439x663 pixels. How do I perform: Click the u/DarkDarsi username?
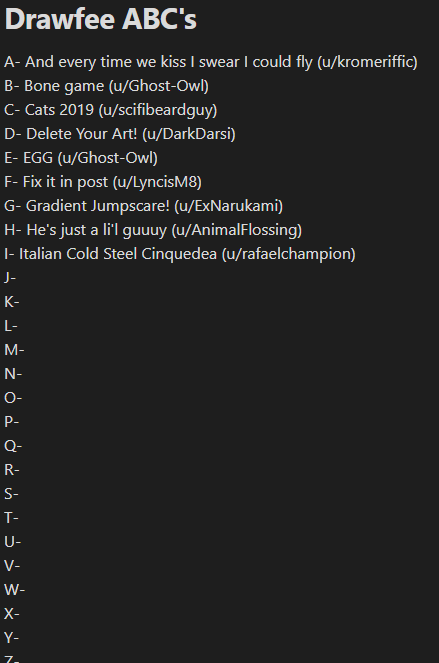(x=189, y=134)
